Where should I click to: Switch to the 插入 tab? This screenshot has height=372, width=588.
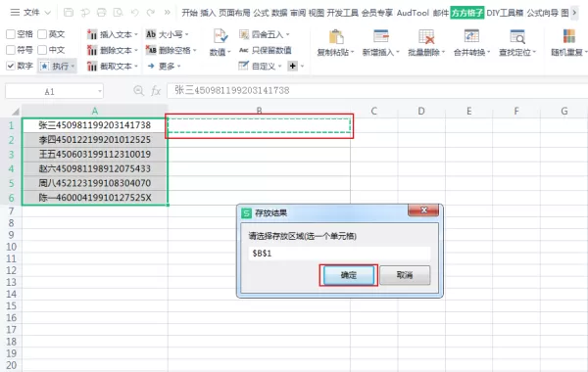pos(208,13)
